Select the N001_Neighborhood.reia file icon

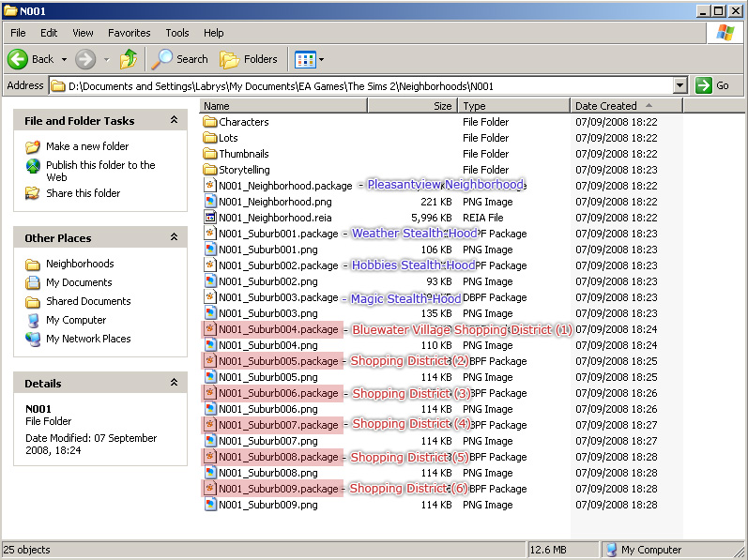(x=210, y=218)
